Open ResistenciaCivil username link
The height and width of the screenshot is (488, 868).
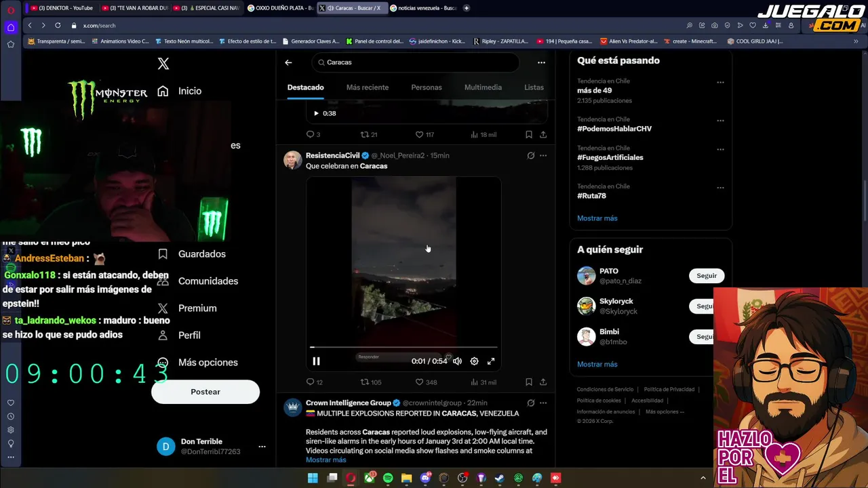click(x=397, y=155)
